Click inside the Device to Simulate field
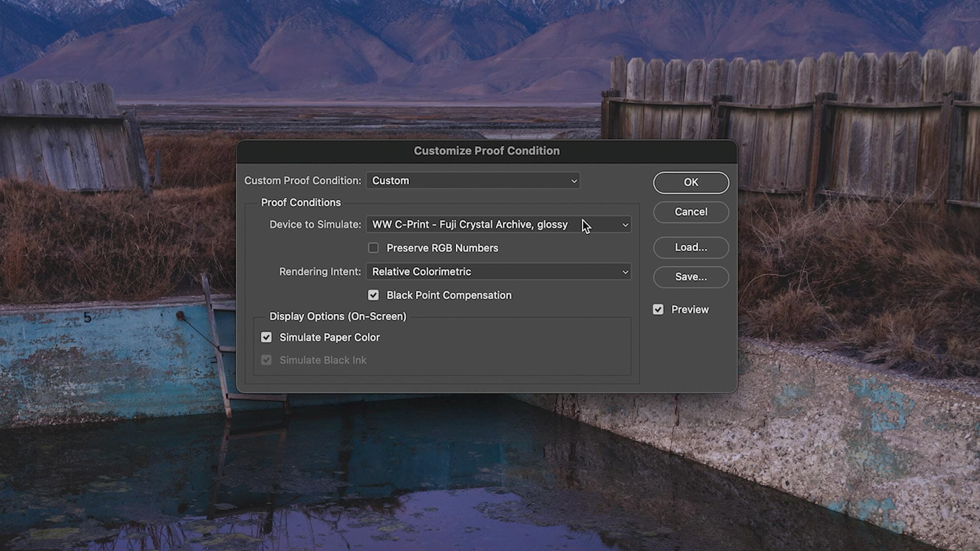980x551 pixels. [459, 224]
